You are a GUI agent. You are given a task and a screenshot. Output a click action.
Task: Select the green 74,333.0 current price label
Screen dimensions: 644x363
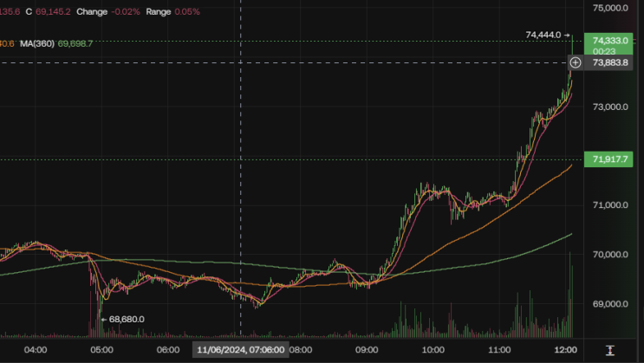(x=608, y=41)
